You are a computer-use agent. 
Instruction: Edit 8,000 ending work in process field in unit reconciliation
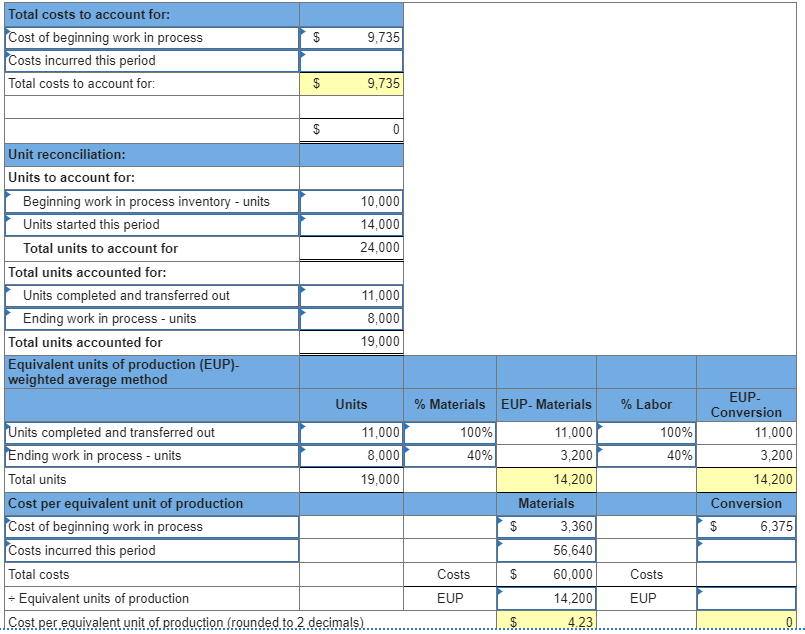tap(351, 319)
